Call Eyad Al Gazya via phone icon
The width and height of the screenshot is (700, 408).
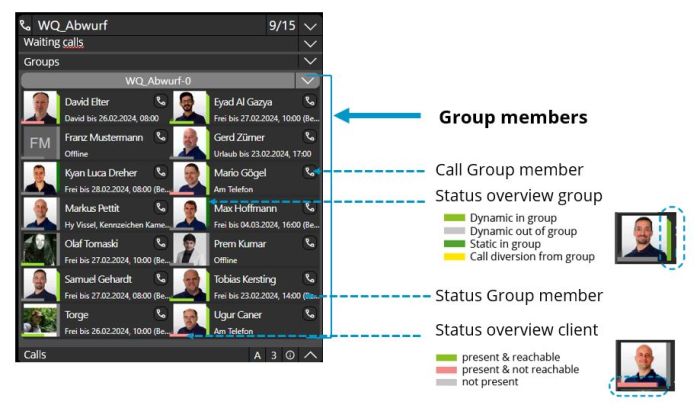point(310,101)
